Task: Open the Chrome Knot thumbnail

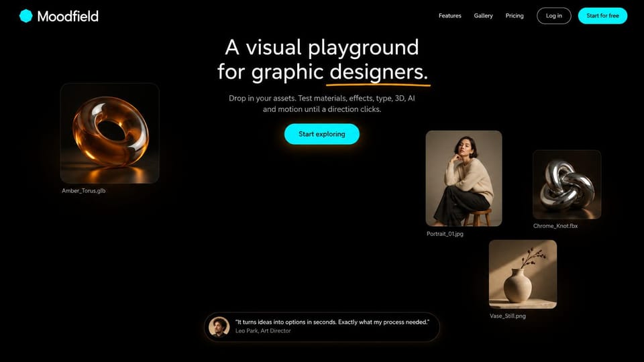Action: [x=567, y=185]
